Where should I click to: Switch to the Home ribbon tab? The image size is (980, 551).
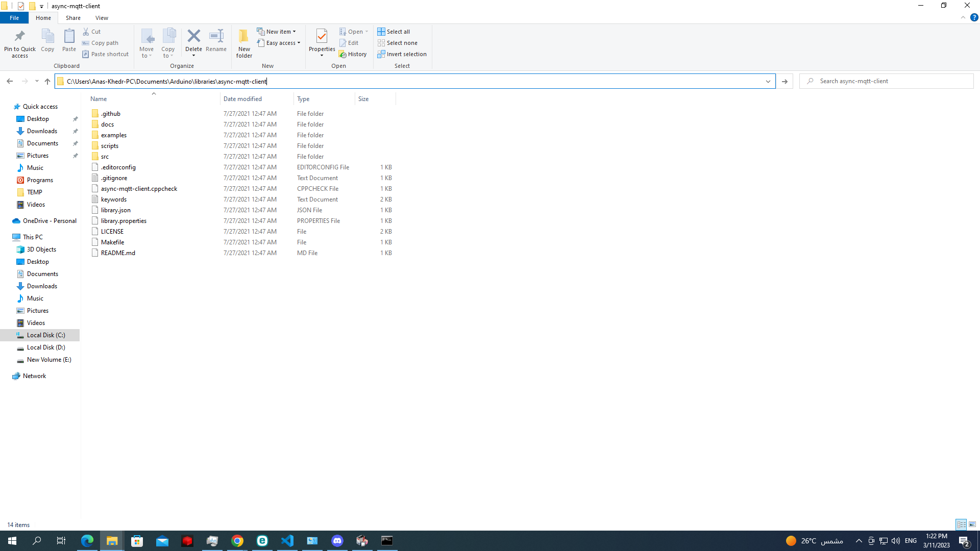[43, 18]
